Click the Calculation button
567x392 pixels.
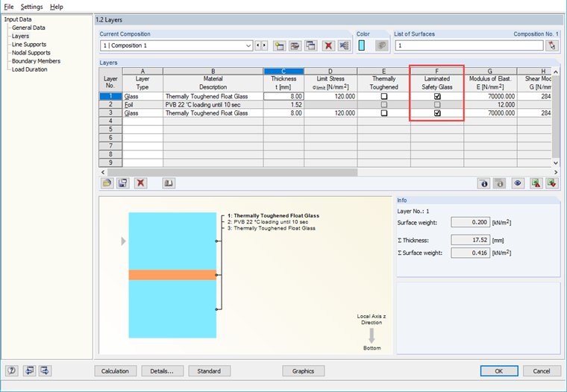[x=115, y=371]
